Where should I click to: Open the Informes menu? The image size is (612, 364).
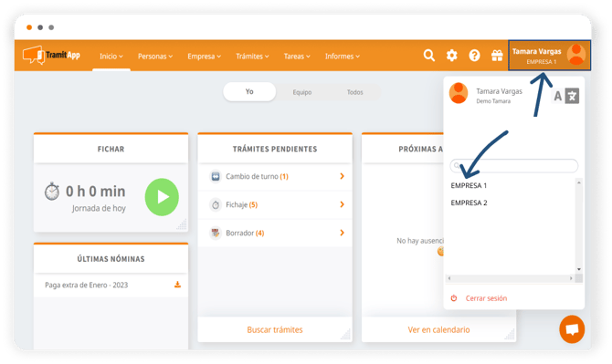[x=343, y=57]
